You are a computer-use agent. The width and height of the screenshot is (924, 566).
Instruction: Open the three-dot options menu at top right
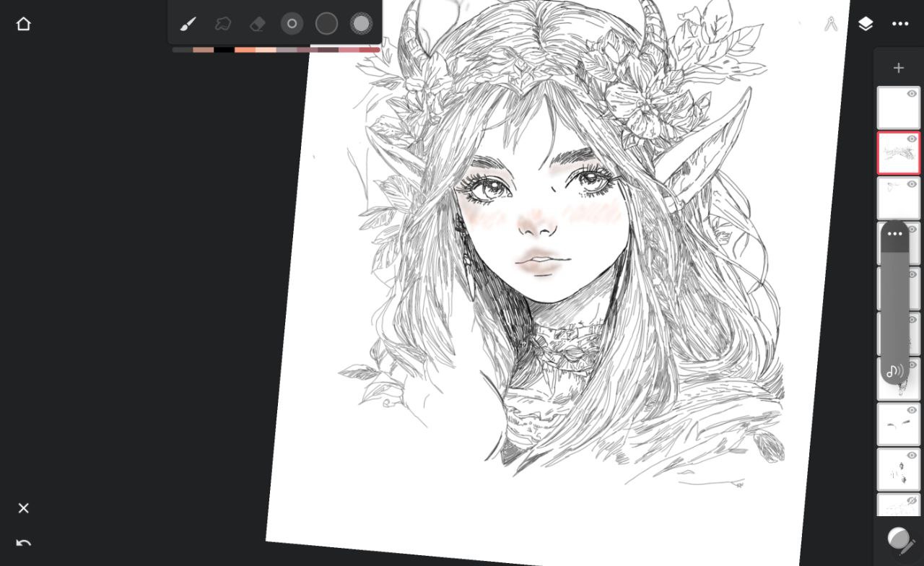pos(900,24)
